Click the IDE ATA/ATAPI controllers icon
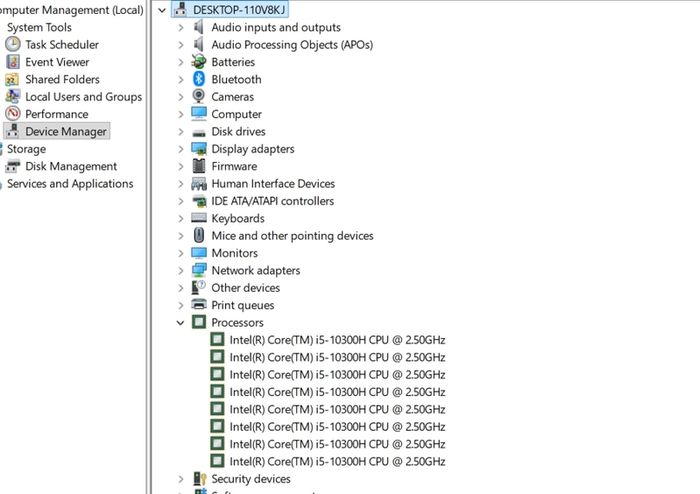The width and height of the screenshot is (700, 494). [199, 201]
